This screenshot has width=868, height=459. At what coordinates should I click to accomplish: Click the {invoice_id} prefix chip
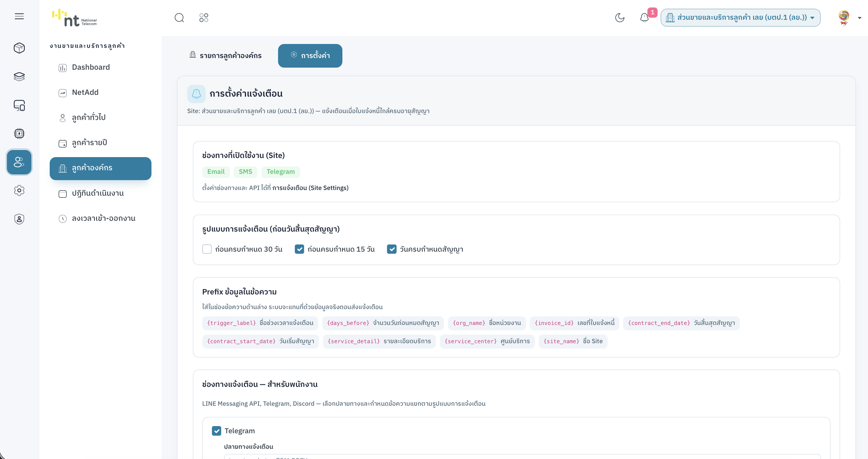click(574, 323)
